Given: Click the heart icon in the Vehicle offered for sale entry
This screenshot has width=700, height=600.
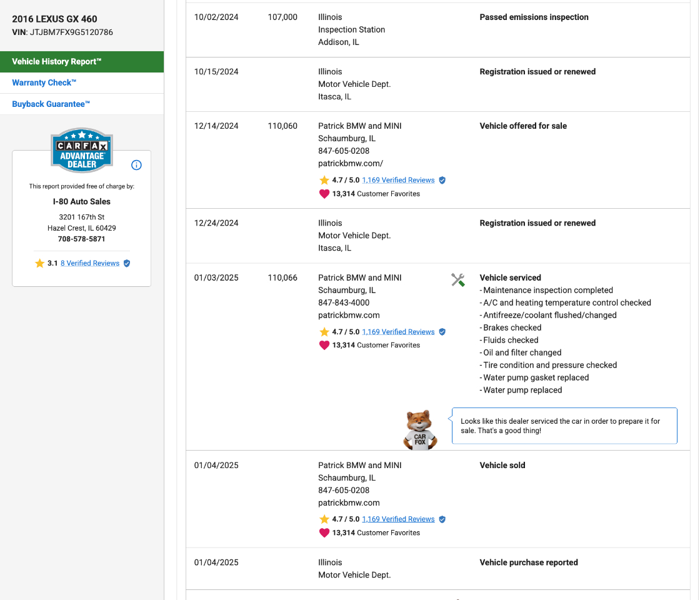Looking at the screenshot, I should pyautogui.click(x=324, y=194).
